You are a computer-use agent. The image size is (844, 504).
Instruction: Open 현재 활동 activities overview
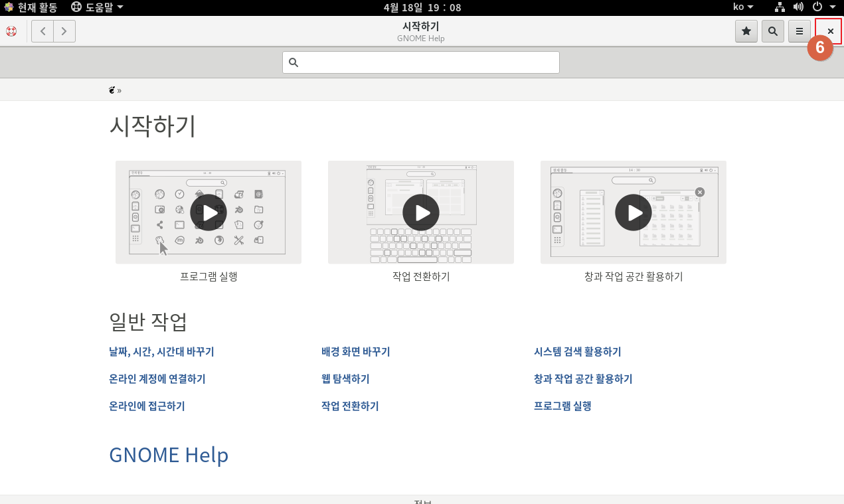(31, 7)
